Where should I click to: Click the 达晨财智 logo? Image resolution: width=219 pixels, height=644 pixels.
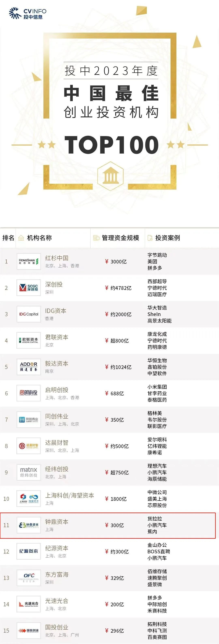[29, 446]
